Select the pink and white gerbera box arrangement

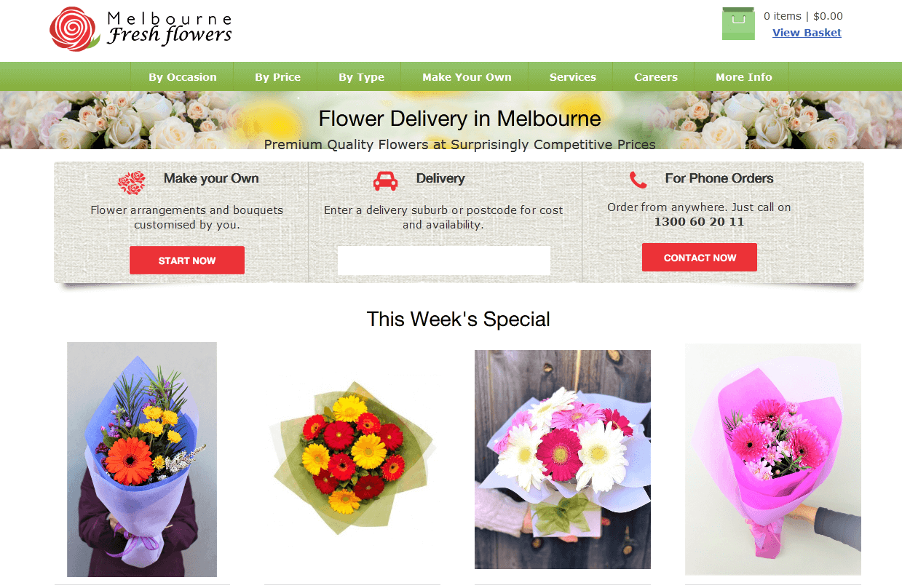coord(563,459)
